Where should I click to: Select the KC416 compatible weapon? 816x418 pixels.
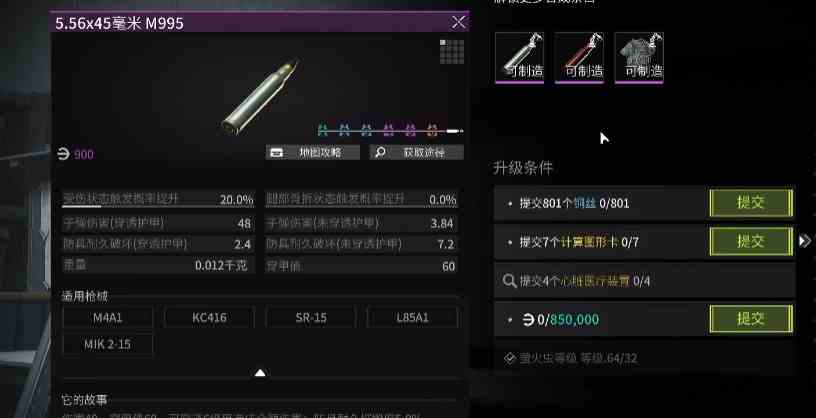[x=209, y=318]
